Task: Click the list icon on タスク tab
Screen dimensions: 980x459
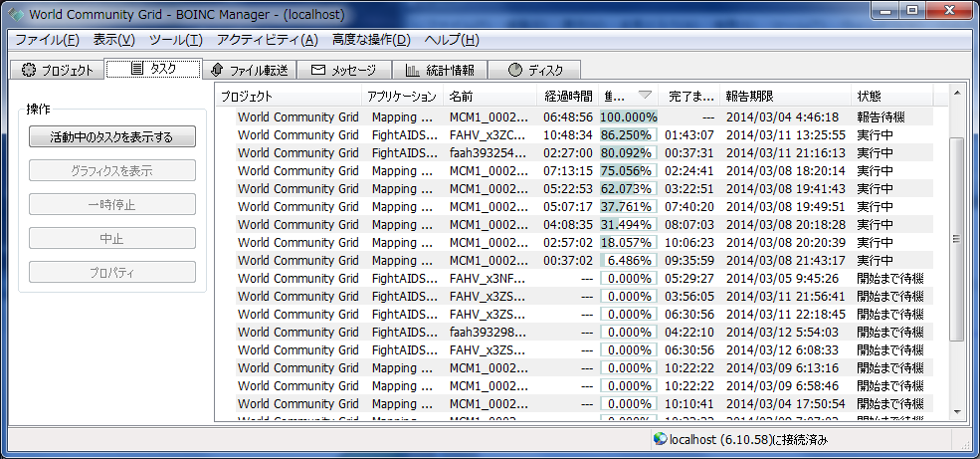Action: pos(137,69)
